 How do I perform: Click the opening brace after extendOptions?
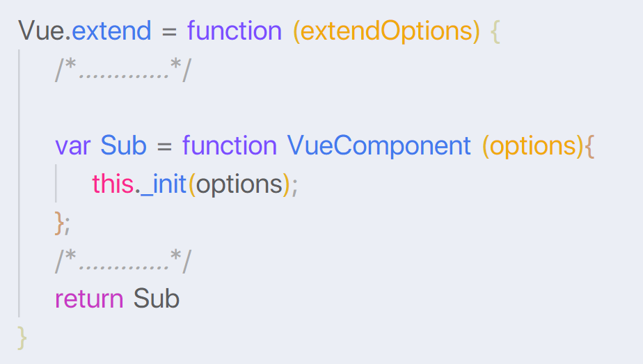click(495, 31)
